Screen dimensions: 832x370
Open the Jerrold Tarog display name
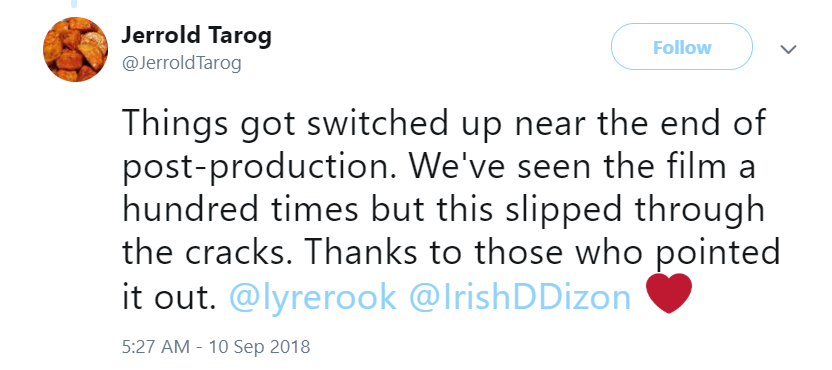tap(196, 36)
